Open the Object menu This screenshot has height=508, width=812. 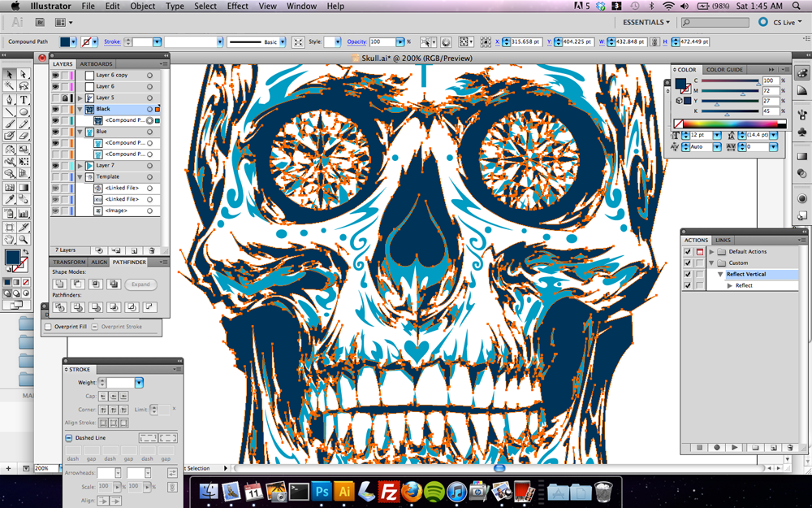(x=142, y=7)
